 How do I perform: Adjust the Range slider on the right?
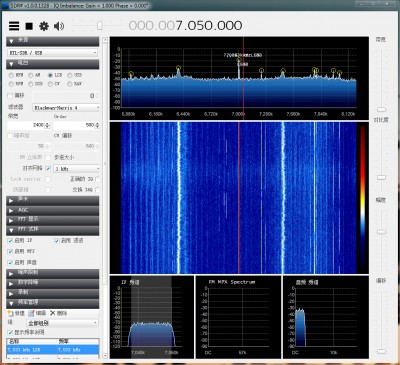coord(381,232)
